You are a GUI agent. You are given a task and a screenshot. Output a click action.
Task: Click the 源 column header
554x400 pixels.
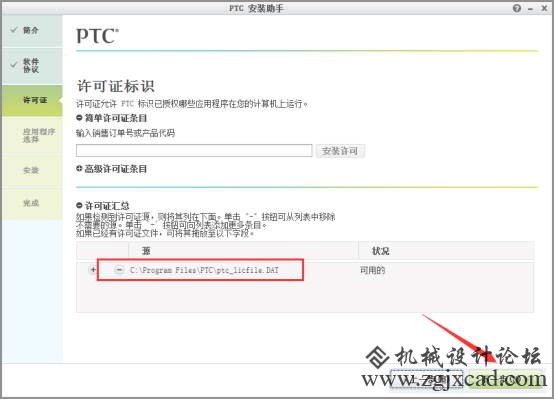(243, 251)
